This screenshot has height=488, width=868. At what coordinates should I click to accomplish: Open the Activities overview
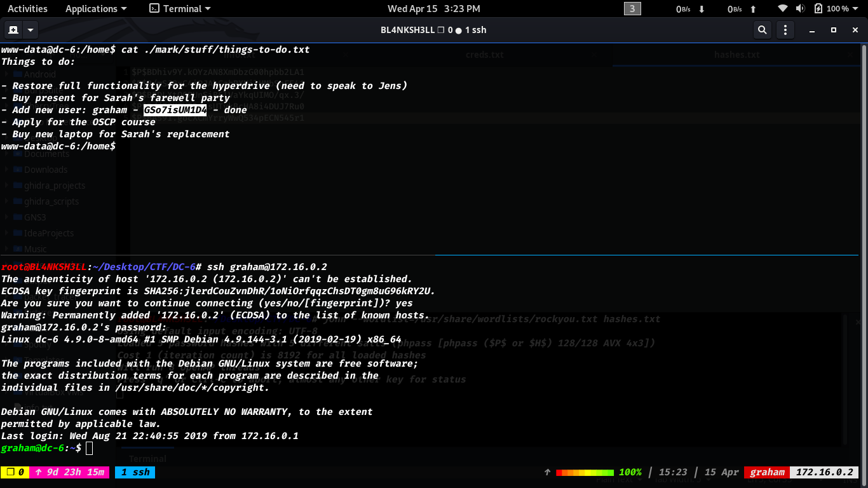pos(27,9)
